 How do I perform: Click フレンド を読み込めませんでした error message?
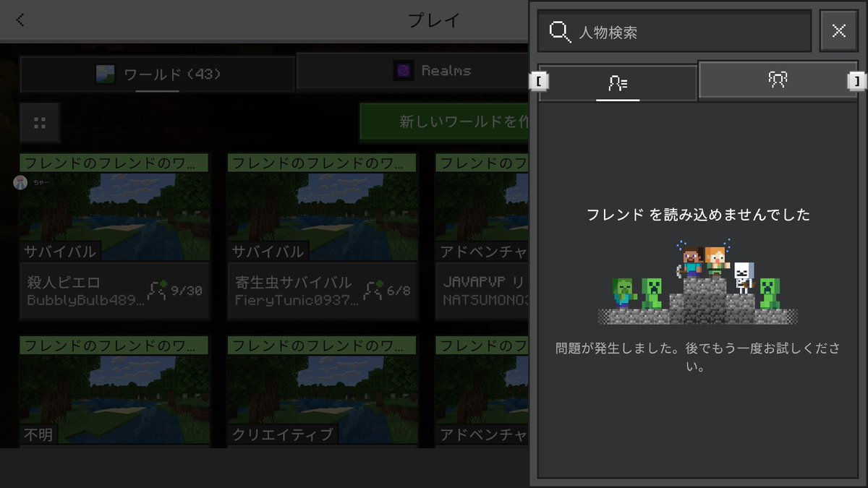click(697, 215)
